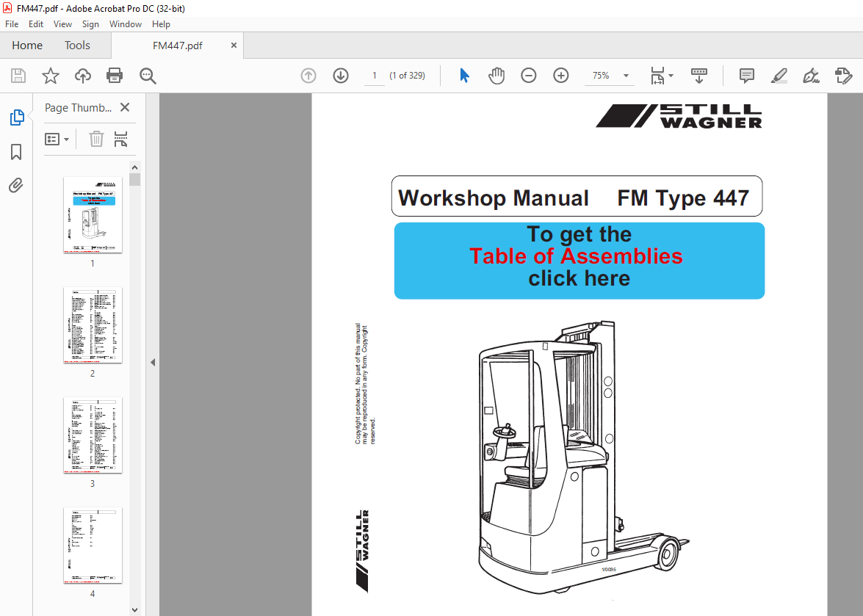Click the upload to cloud icon
Screen dimensions: 863x616
[82, 76]
